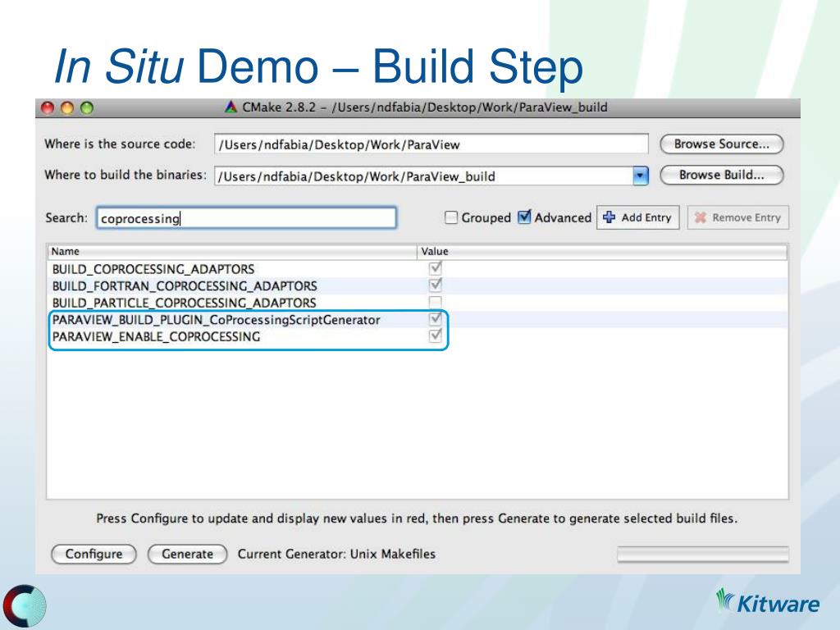This screenshot has width=840, height=630.
Task: Close the CMake window with red button
Action: 48,107
